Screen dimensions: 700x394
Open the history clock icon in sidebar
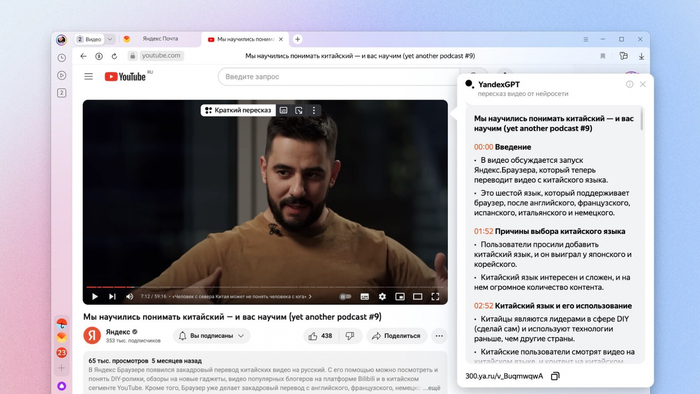pyautogui.click(x=62, y=58)
